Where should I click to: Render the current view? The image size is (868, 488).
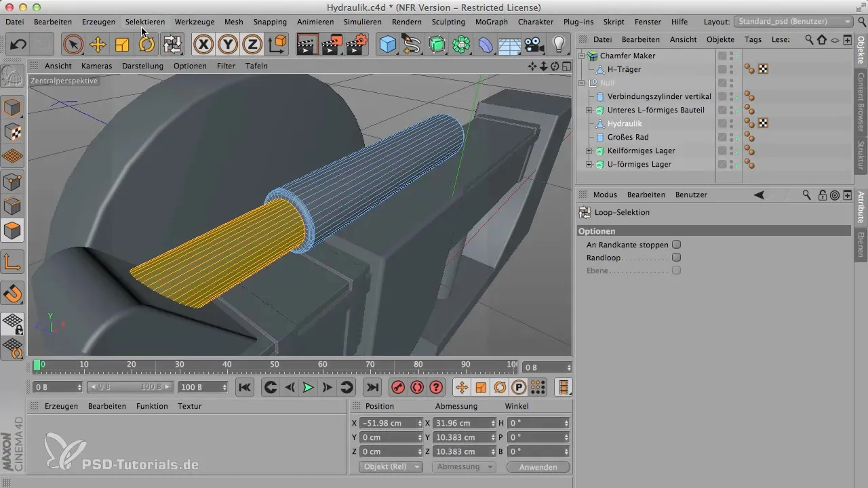pyautogui.click(x=307, y=45)
